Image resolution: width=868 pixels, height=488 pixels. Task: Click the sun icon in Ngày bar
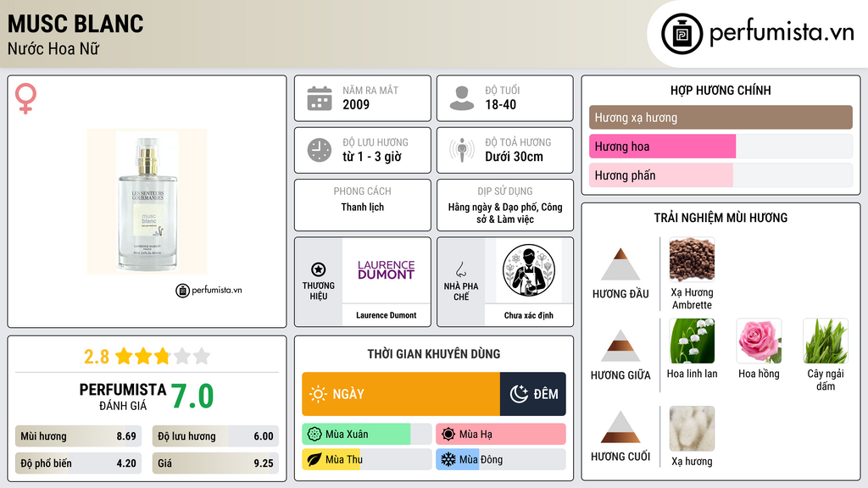coord(318,394)
